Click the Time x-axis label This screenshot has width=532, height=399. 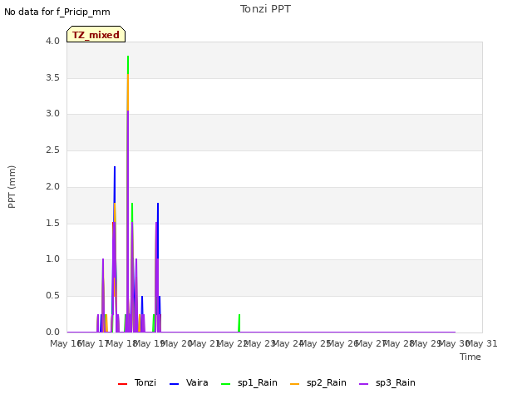point(470,357)
